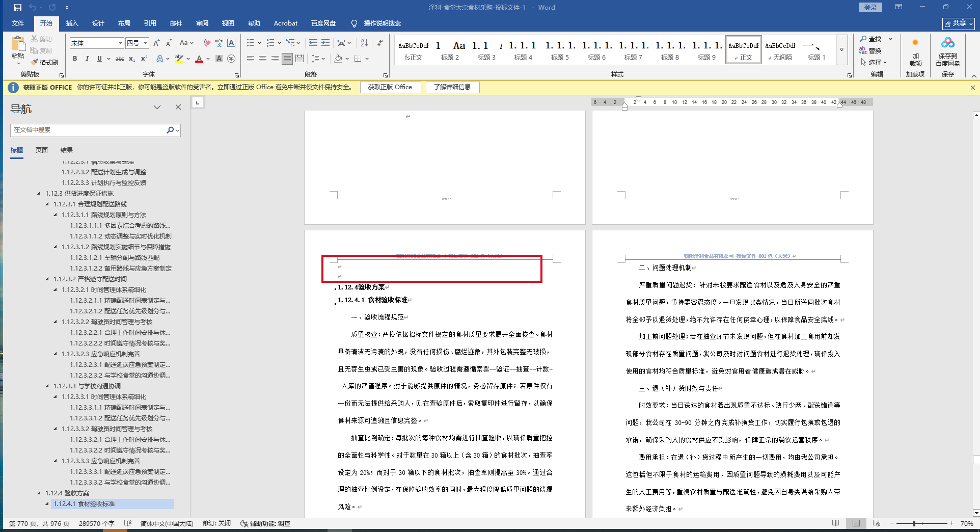Viewport: 980px width, 532px height.
Task: Sort the selection with the A-Z icon
Action: pos(364,43)
